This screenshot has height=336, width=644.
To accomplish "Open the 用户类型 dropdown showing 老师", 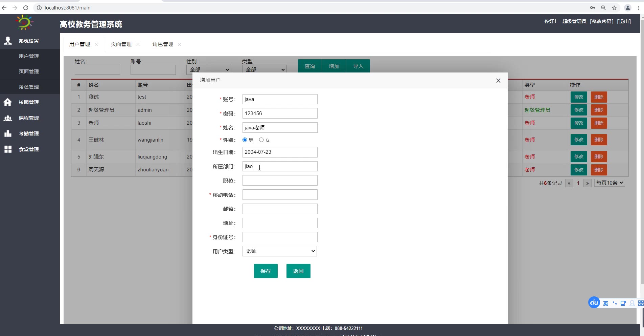I will point(280,251).
